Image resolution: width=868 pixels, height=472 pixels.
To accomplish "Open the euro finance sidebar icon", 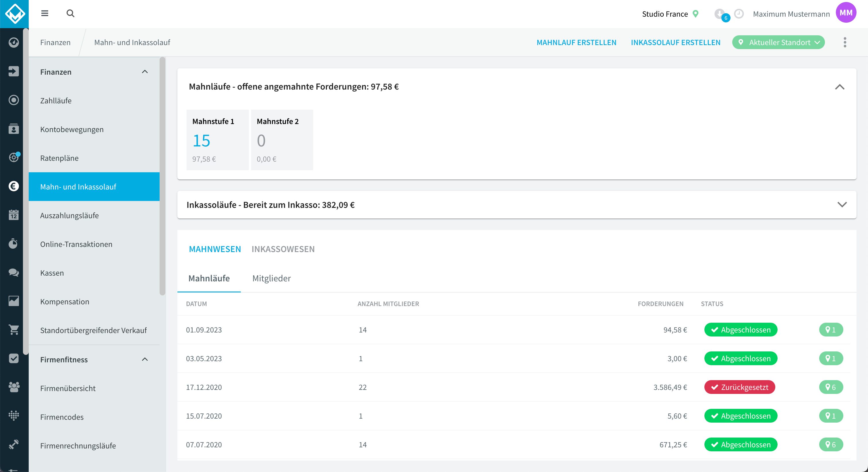I will [14, 186].
